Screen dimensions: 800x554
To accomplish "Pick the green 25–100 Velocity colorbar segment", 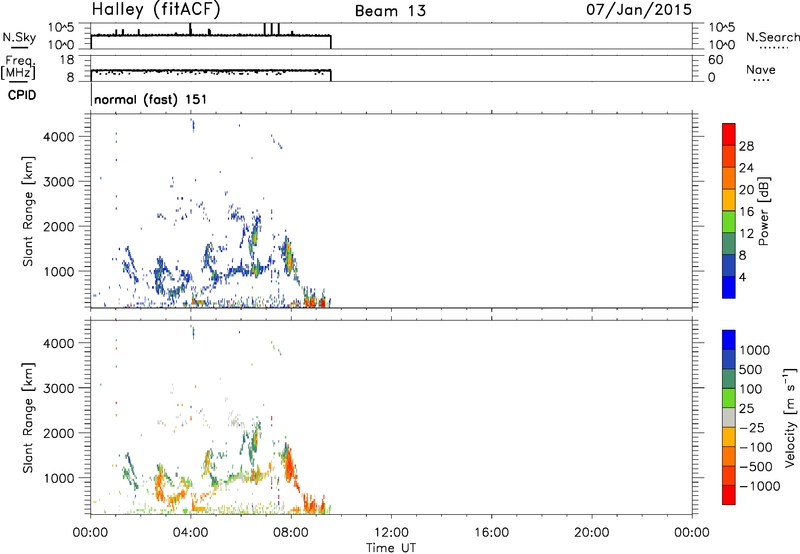I will (729, 398).
